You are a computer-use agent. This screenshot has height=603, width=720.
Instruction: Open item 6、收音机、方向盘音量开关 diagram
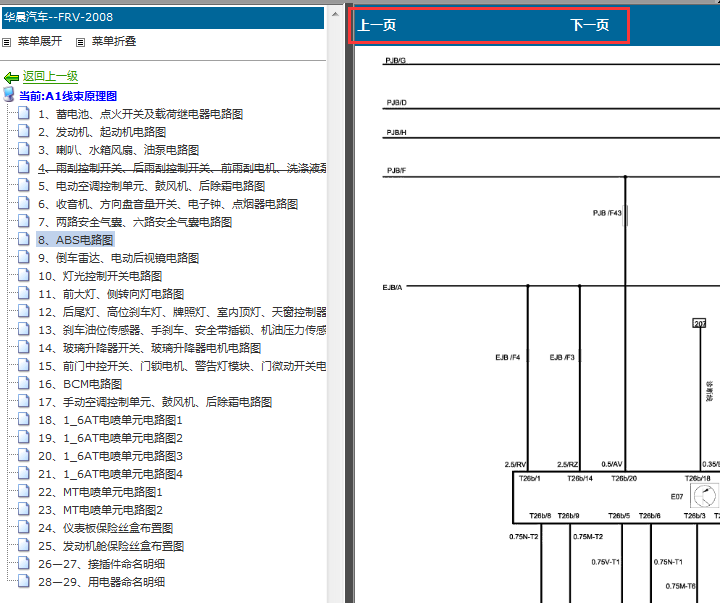[x=168, y=204]
